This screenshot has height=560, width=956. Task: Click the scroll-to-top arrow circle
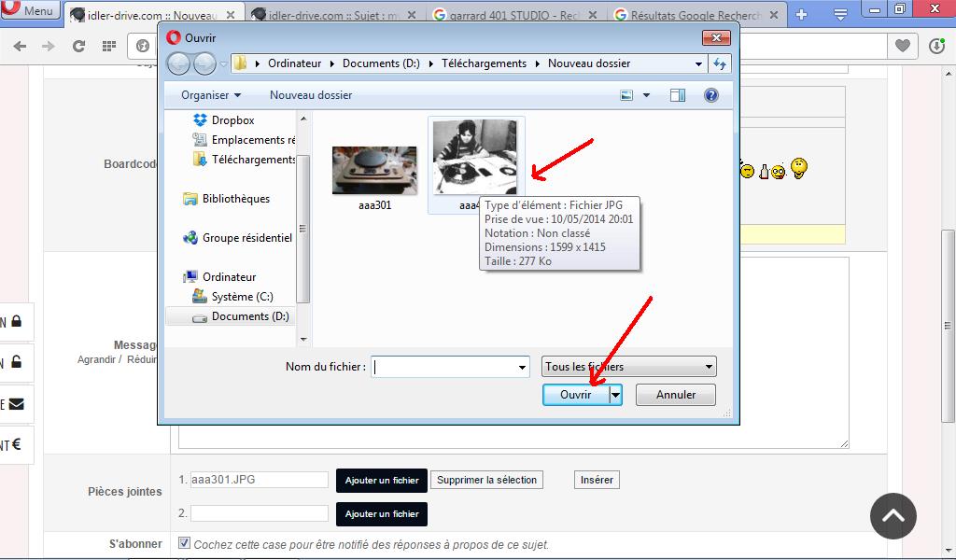click(x=893, y=516)
